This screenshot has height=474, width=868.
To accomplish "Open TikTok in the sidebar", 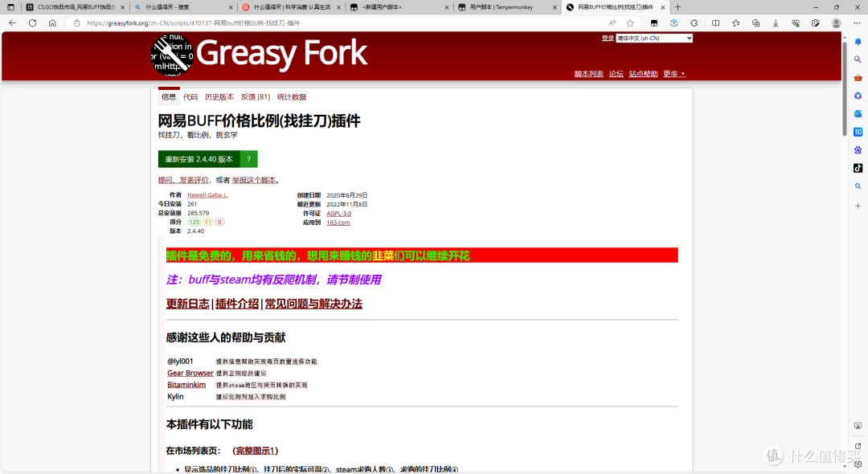I will 858,168.
